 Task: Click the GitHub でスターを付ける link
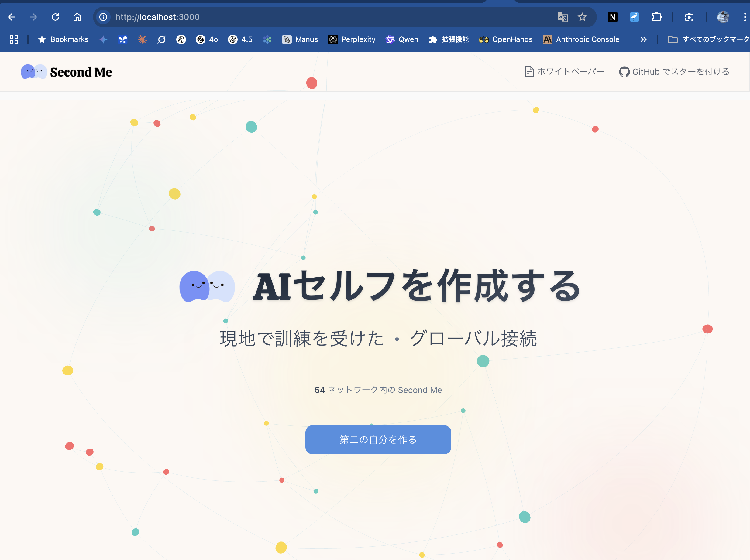pyautogui.click(x=674, y=71)
